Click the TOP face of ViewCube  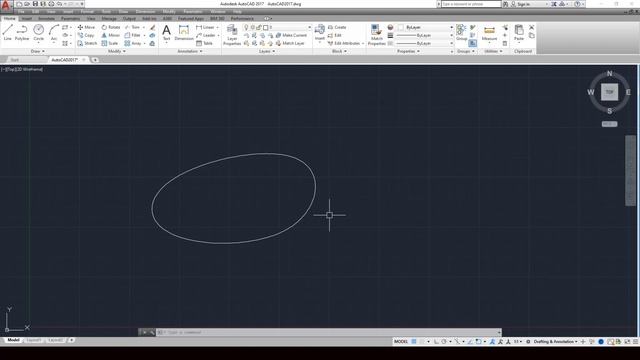[x=609, y=92]
